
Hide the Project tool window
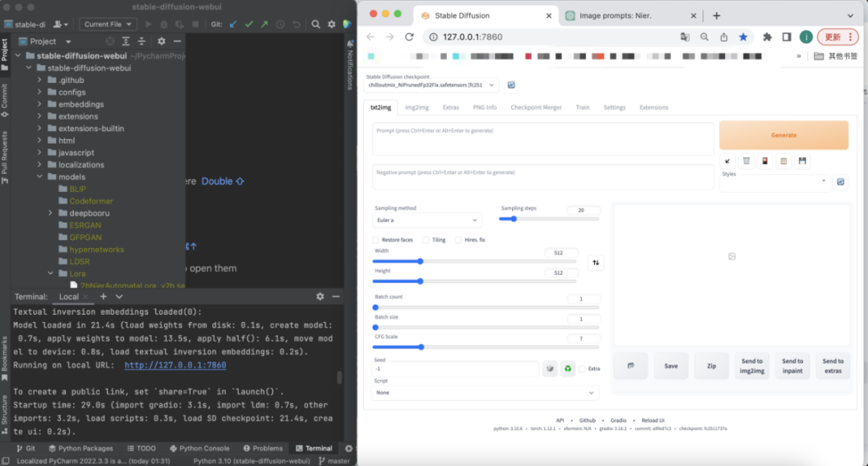click(177, 42)
